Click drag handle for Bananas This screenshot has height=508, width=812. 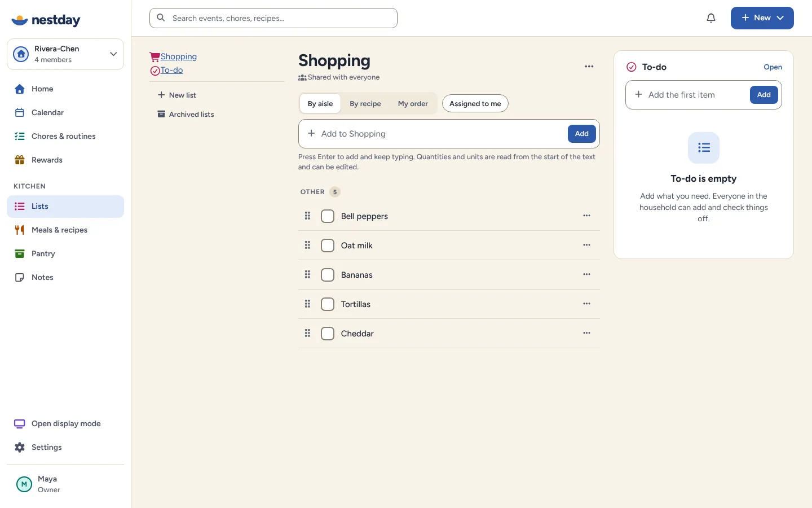tap(308, 274)
